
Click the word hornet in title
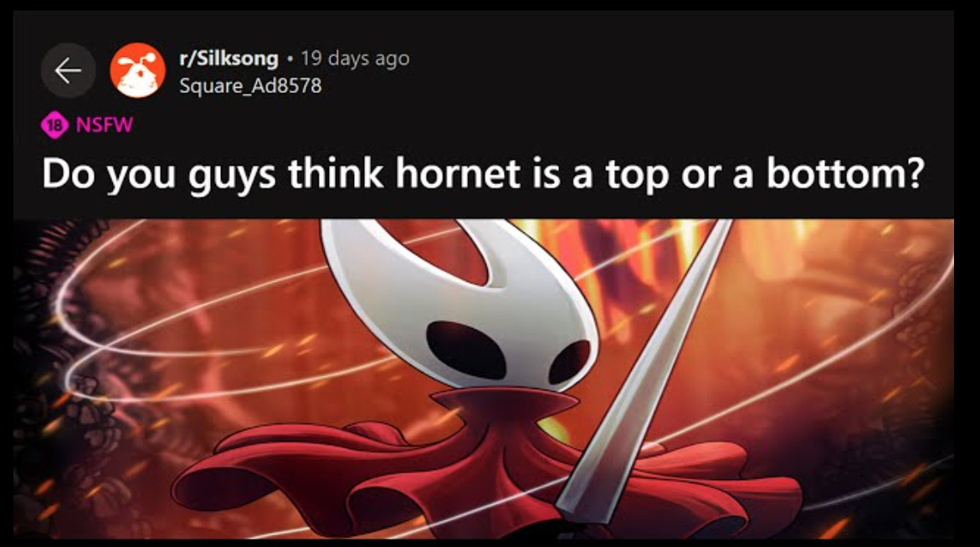point(458,173)
